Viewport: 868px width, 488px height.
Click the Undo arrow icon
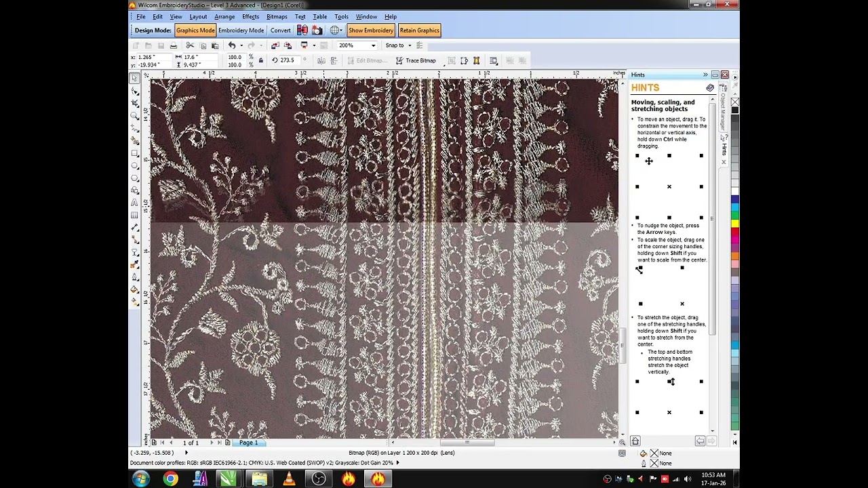coord(232,45)
